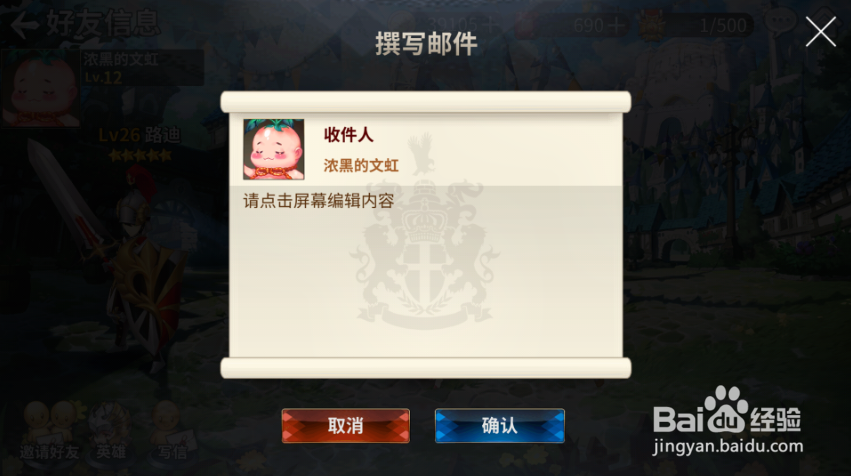
Task: Open the 英雄 heroes icon
Action: tap(111, 431)
